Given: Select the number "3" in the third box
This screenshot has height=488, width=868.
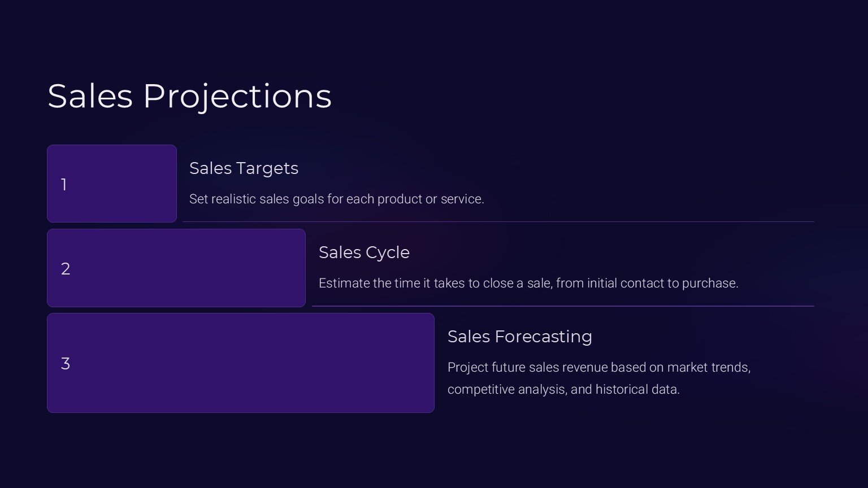Looking at the screenshot, I should click(x=66, y=364).
